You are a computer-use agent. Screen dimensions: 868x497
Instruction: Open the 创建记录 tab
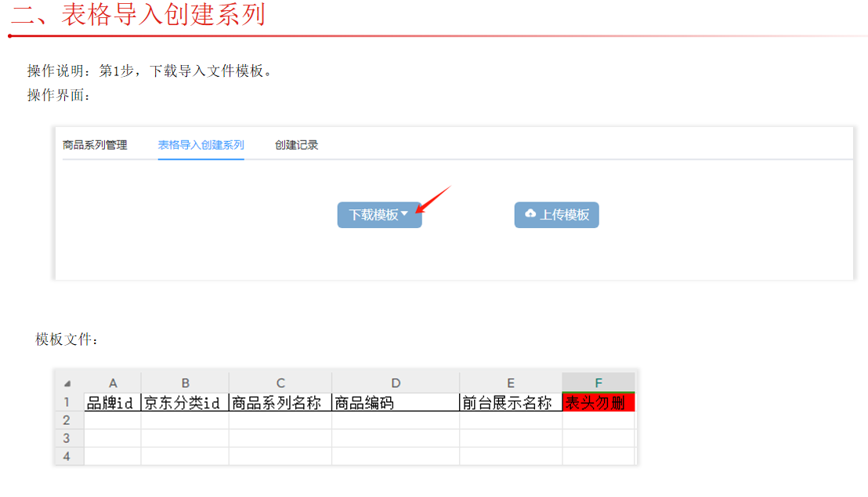(296, 145)
